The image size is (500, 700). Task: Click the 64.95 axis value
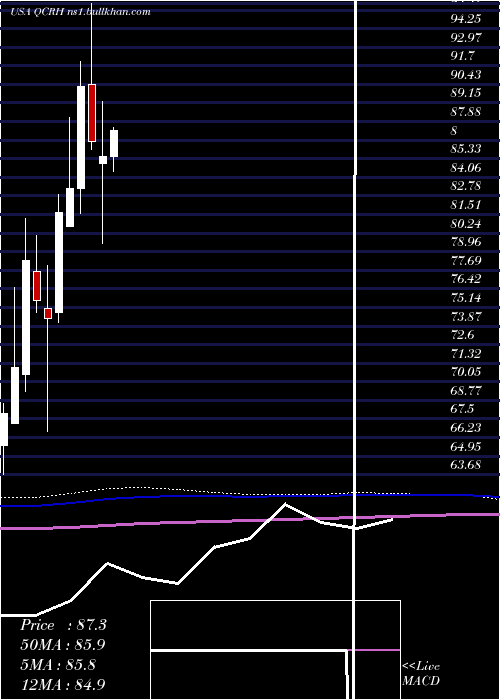point(465,446)
